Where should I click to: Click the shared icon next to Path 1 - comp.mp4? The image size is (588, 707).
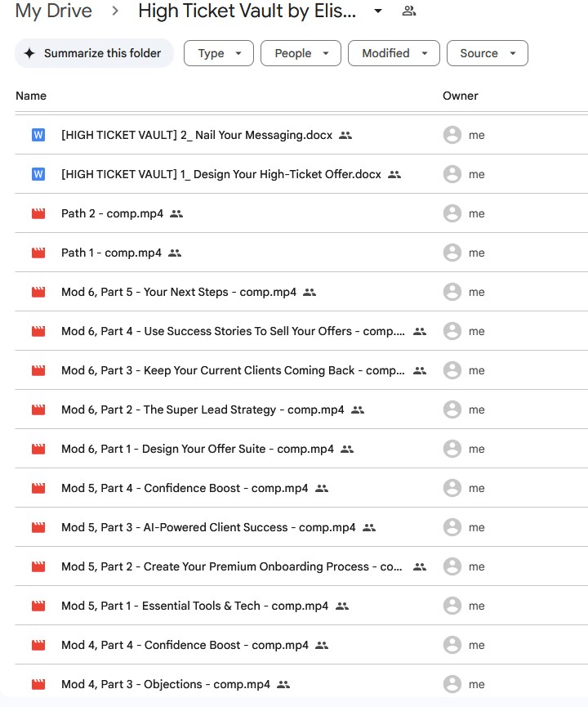175,253
